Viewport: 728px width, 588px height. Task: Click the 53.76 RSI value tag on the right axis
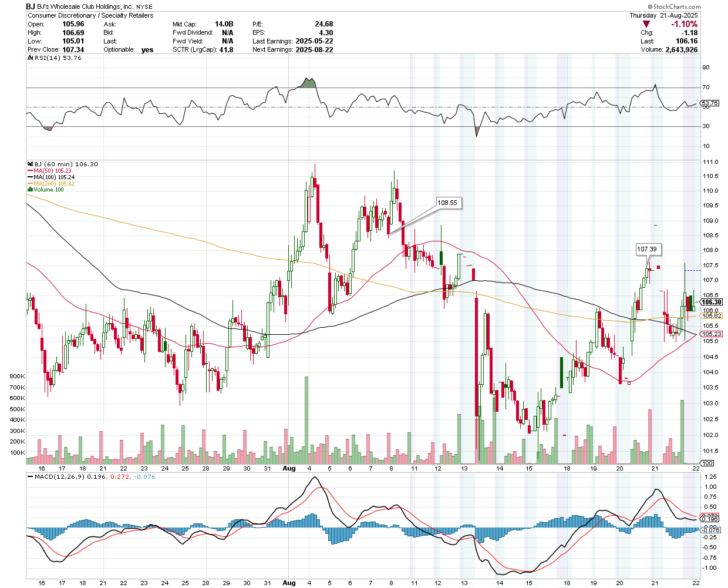[x=710, y=103]
